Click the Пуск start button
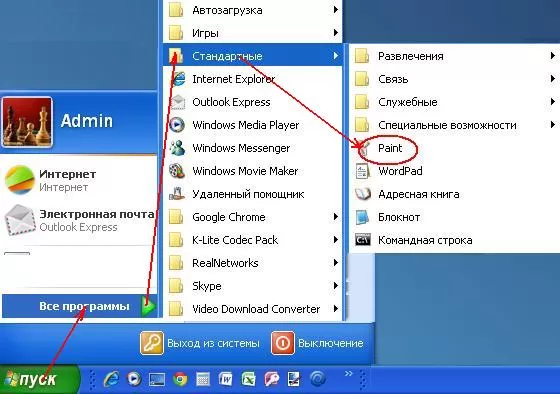 click(x=39, y=379)
